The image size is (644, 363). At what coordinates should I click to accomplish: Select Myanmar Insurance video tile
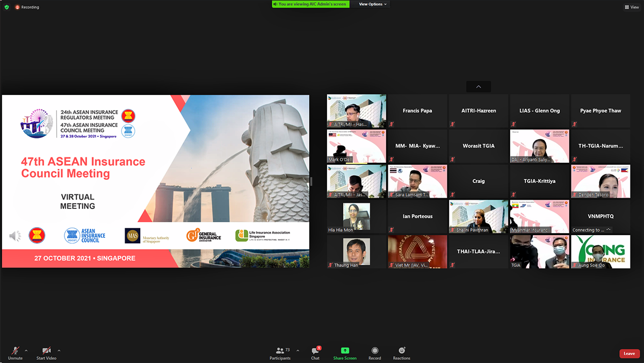pyautogui.click(x=539, y=217)
